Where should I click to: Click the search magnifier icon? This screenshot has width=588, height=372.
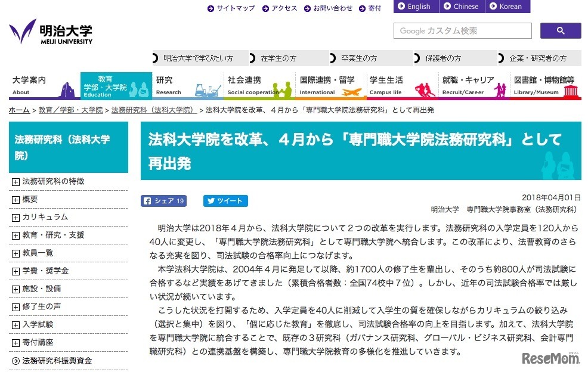559,30
